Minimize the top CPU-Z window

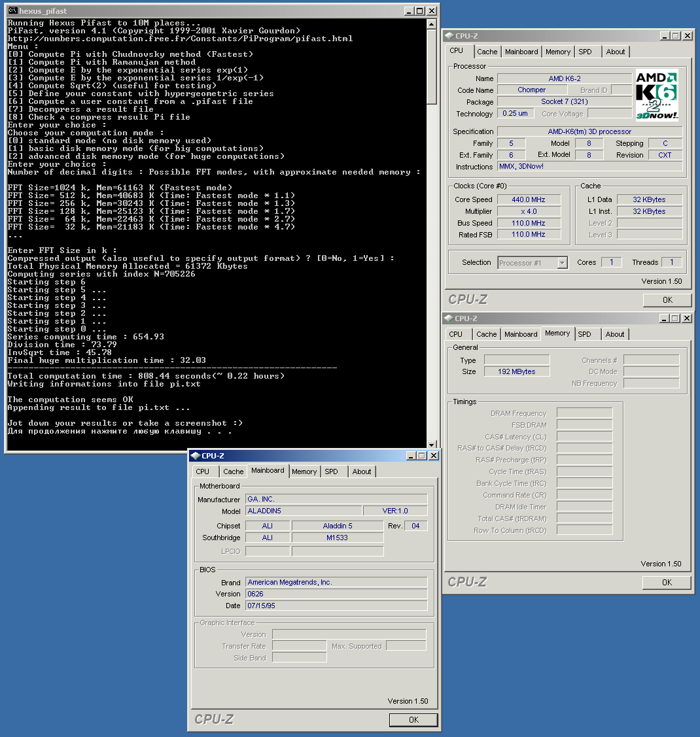665,36
